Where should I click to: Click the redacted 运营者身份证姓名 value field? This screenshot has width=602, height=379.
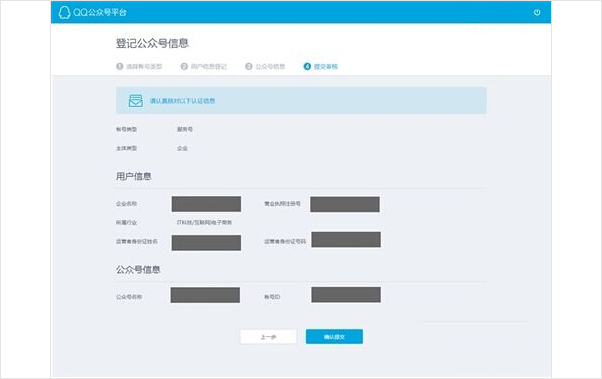206,243
